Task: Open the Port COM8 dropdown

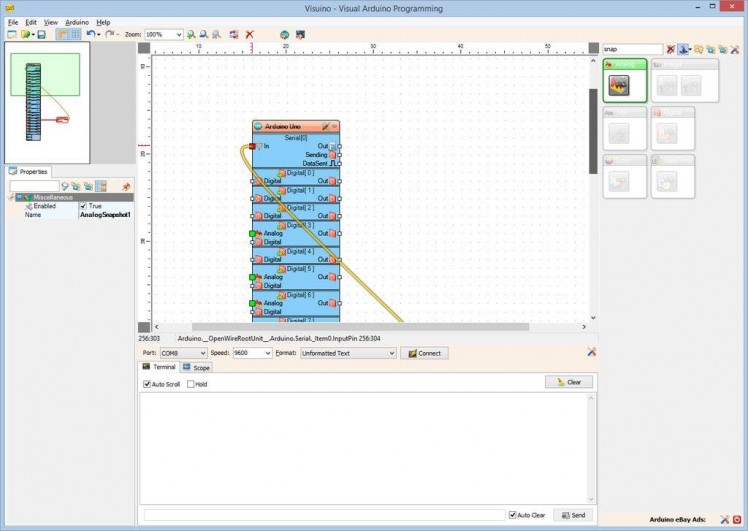Action: (x=203, y=353)
